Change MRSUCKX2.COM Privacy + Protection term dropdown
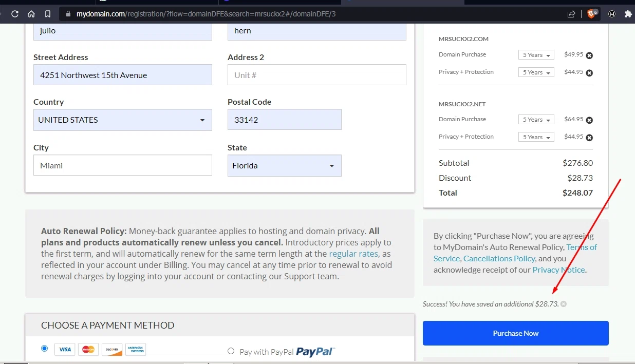This screenshot has width=635, height=364. click(x=536, y=72)
